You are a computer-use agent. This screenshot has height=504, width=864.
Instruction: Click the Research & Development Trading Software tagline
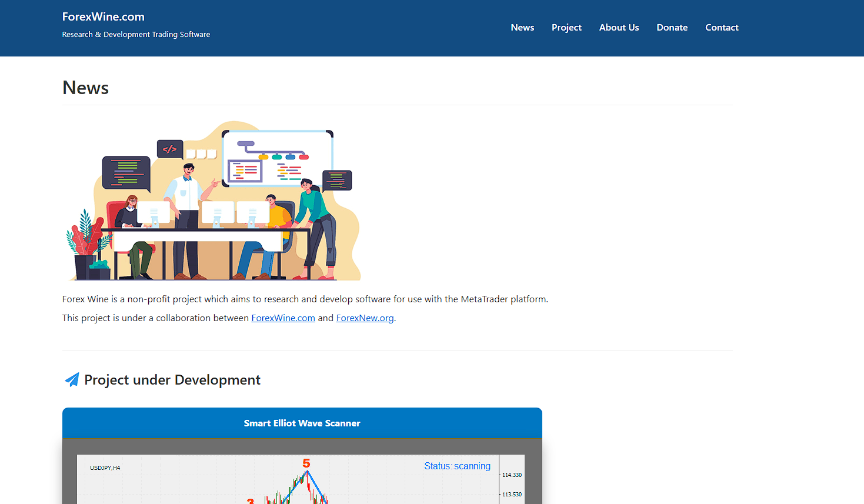136,35
